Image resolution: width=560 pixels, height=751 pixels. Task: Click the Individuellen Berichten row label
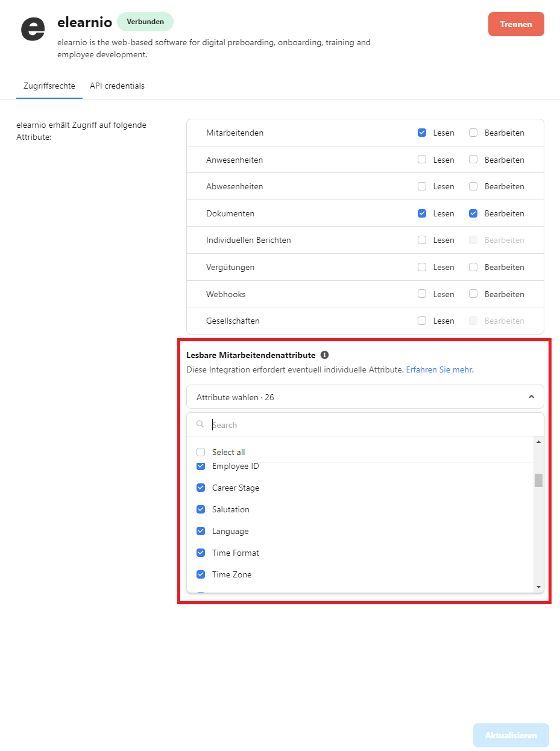(248, 240)
